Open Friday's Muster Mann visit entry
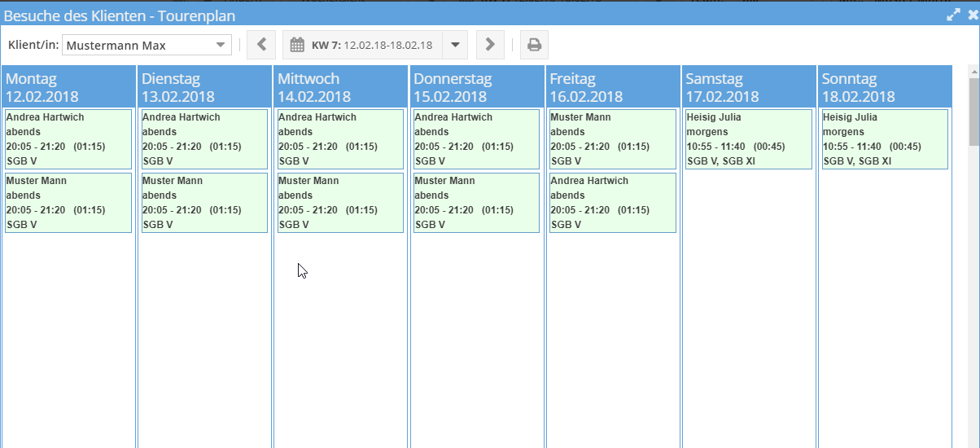The width and height of the screenshot is (980, 448). 612,139
